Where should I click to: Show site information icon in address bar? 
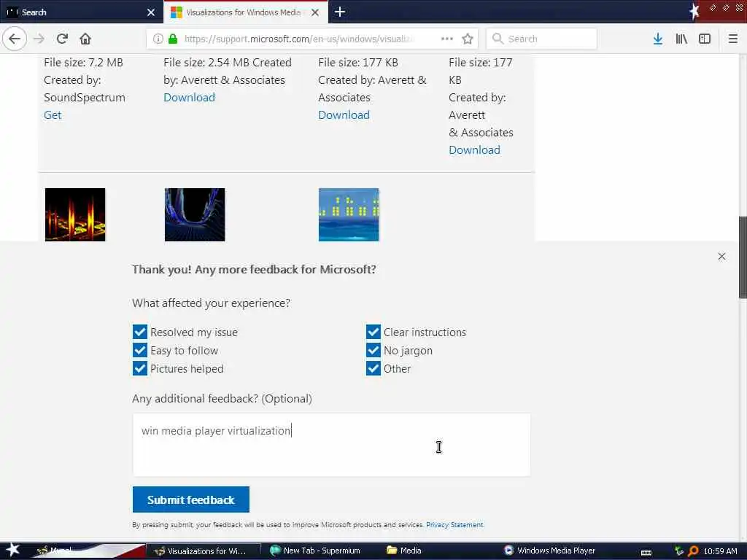click(158, 39)
